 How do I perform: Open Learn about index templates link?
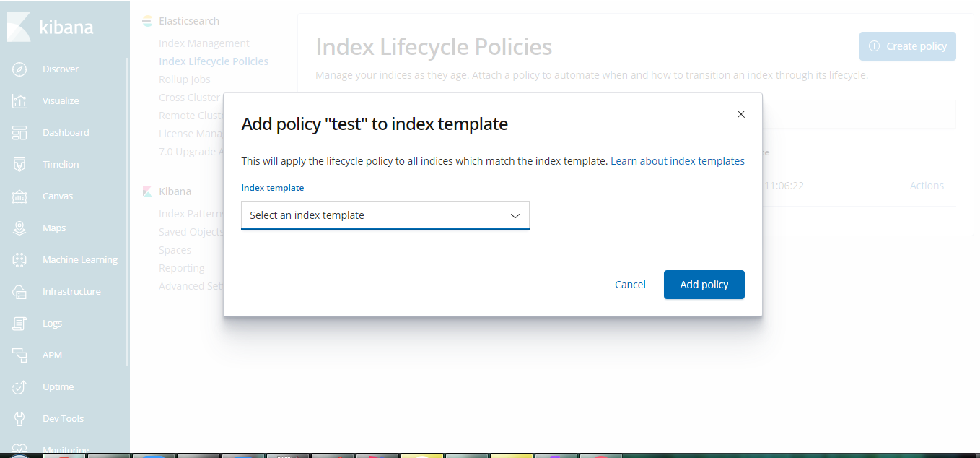[677, 161]
